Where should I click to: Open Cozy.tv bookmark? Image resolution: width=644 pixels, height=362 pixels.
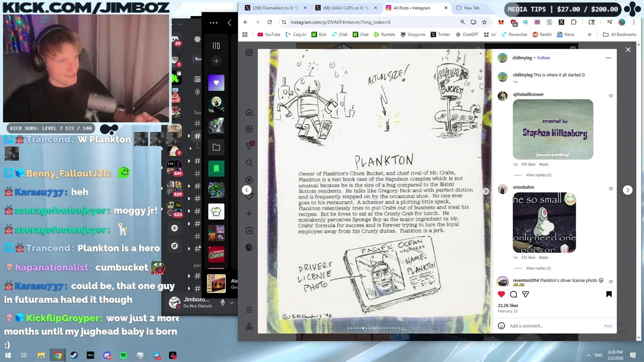pyautogui.click(x=295, y=35)
